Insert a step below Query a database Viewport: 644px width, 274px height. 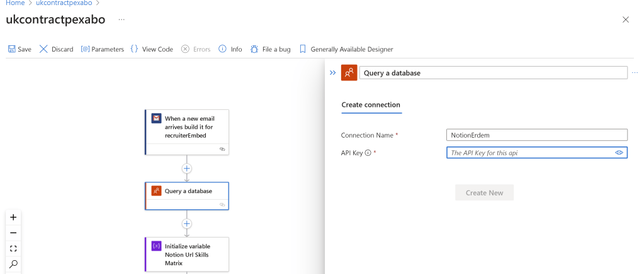(187, 224)
